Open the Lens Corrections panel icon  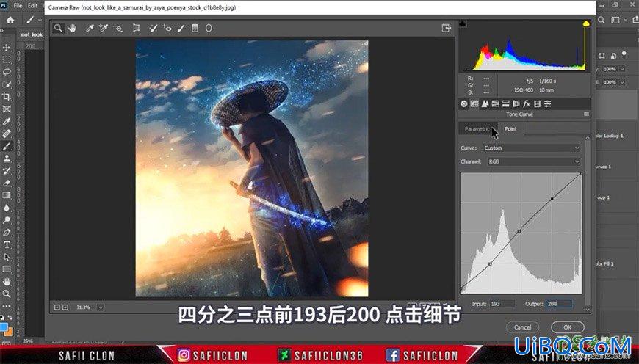(x=516, y=103)
